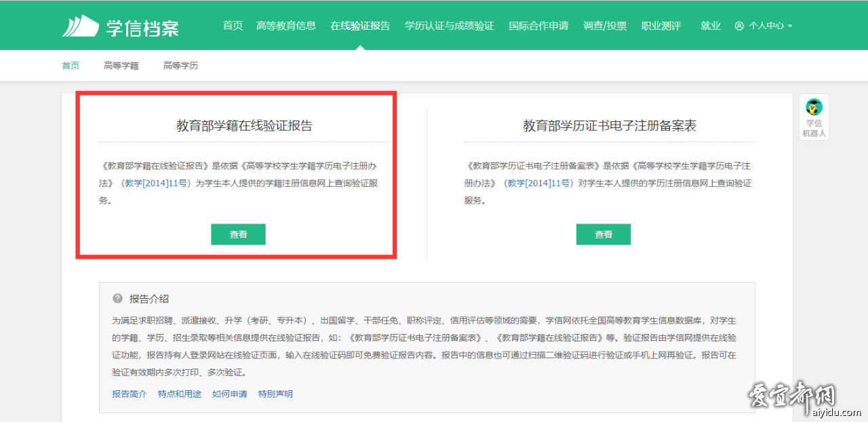Click the question mark icon beside 报告介绍
868x422 pixels.
click(x=118, y=299)
